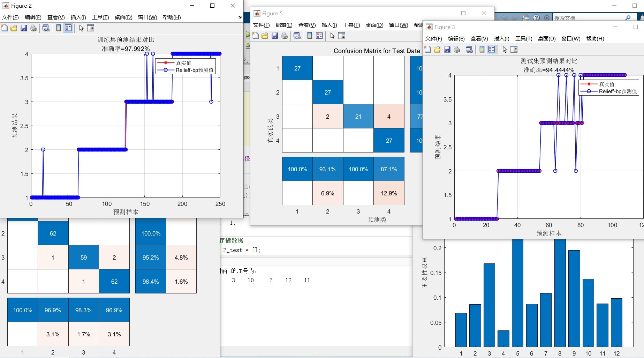
Task: Click the search magnifier icon in MATLAB
Action: 628,18
